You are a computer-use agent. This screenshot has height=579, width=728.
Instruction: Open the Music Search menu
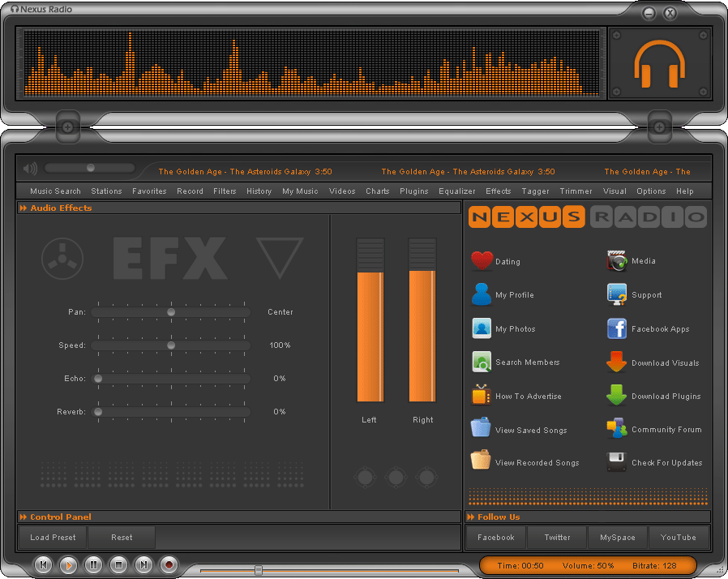pyautogui.click(x=55, y=191)
